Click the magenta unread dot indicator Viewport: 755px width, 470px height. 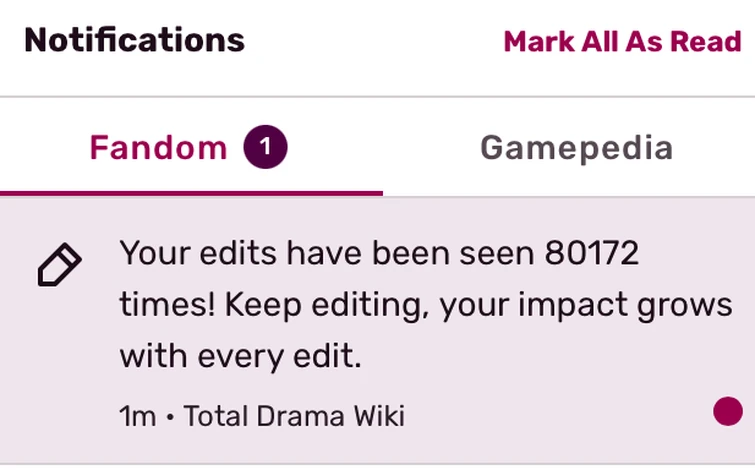(x=728, y=411)
